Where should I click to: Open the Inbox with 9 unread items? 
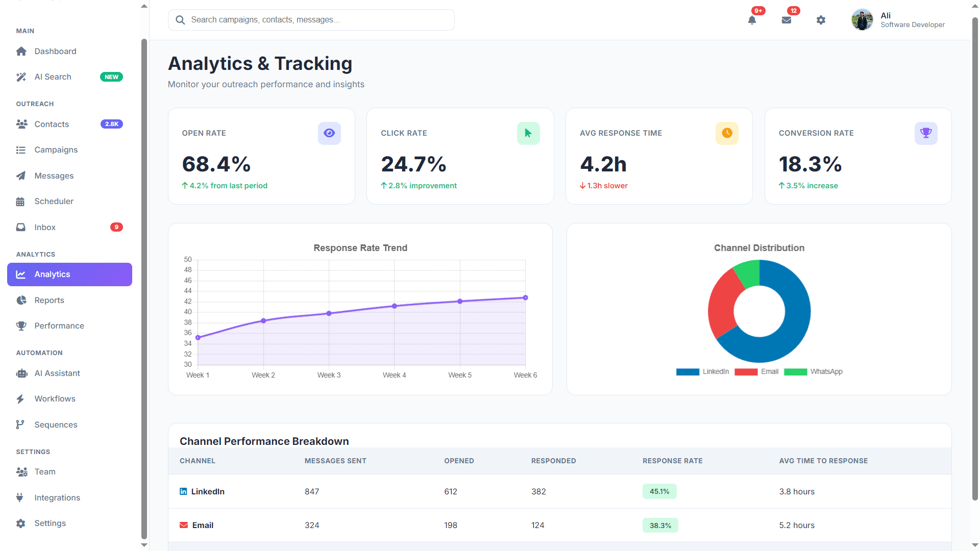(45, 227)
